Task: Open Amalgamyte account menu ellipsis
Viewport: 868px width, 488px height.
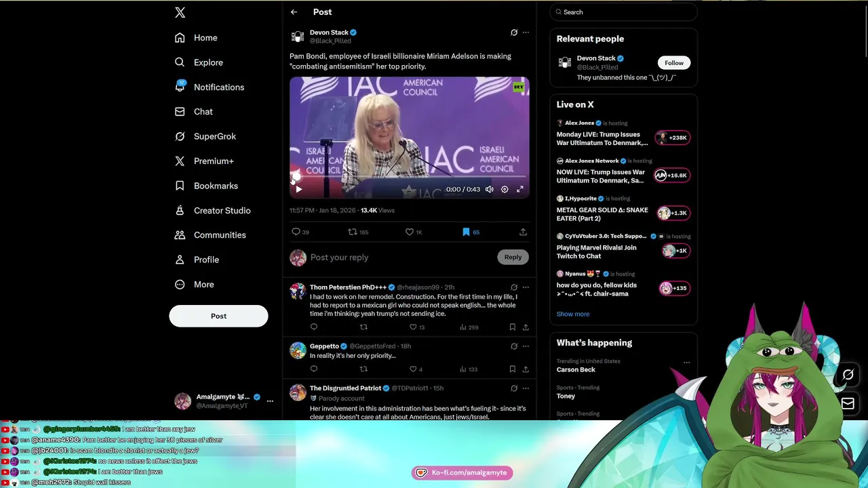Action: (270, 401)
